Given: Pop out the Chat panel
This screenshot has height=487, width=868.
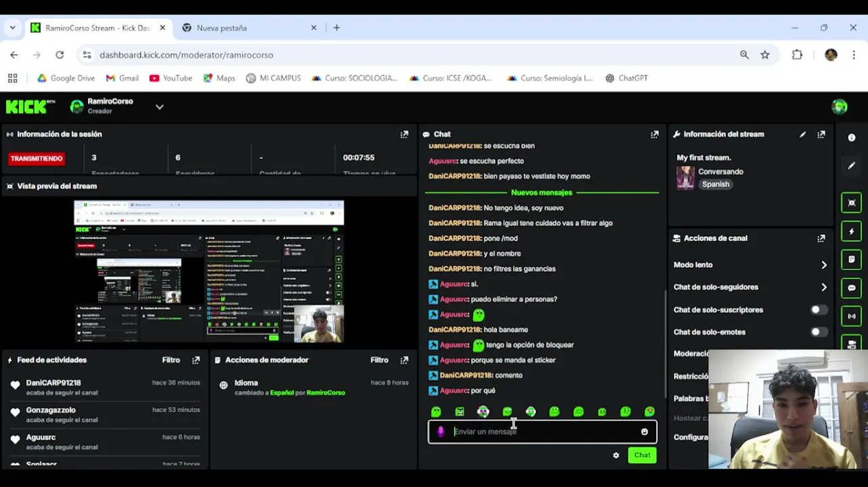Looking at the screenshot, I should pyautogui.click(x=654, y=135).
